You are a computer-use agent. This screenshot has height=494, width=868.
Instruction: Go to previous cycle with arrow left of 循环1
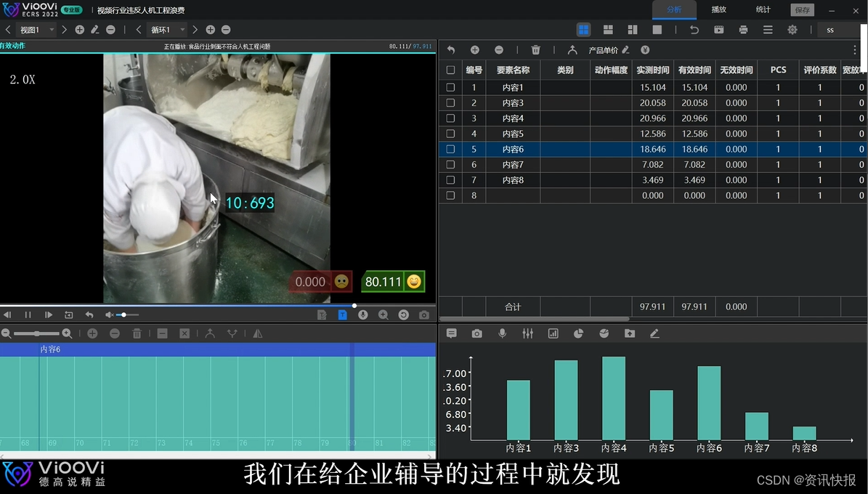(x=139, y=30)
